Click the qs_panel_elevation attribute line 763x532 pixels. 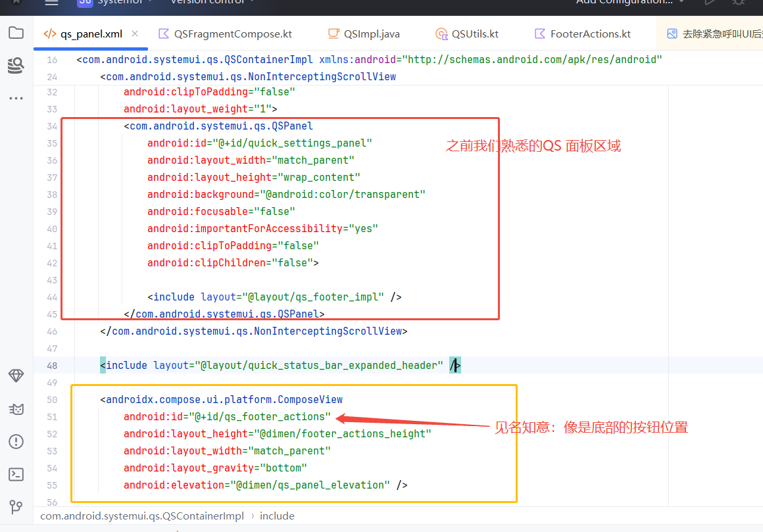(x=266, y=485)
